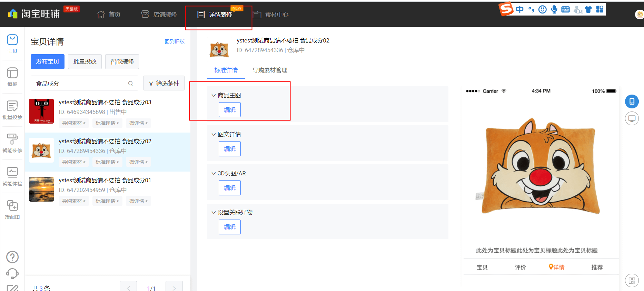
Task: Open 标准详情 for 食品成分02 item
Action: pyautogui.click(x=107, y=162)
